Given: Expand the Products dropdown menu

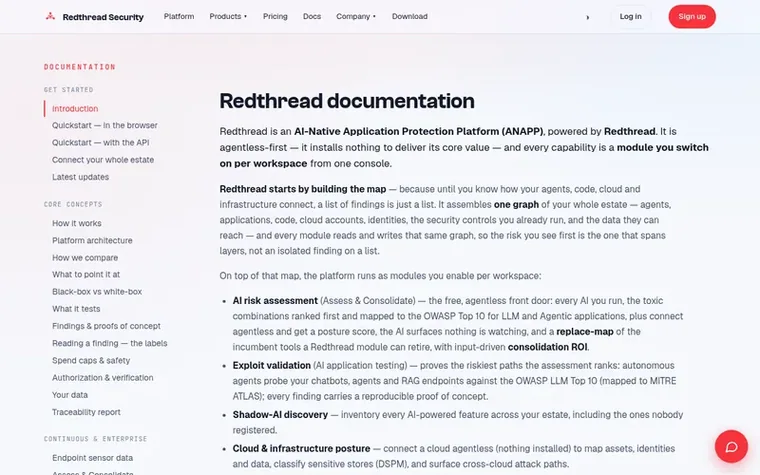Looking at the screenshot, I should coord(228,16).
